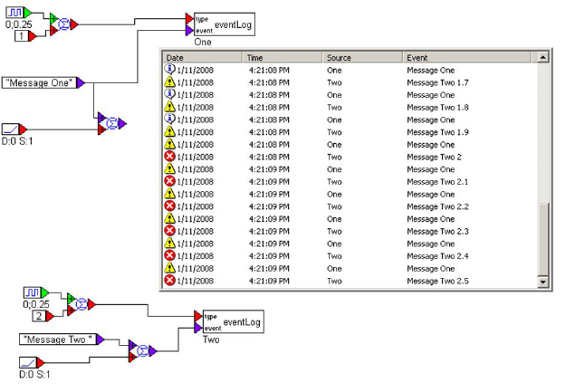Click the scroll down arrow of the event list

(542, 282)
